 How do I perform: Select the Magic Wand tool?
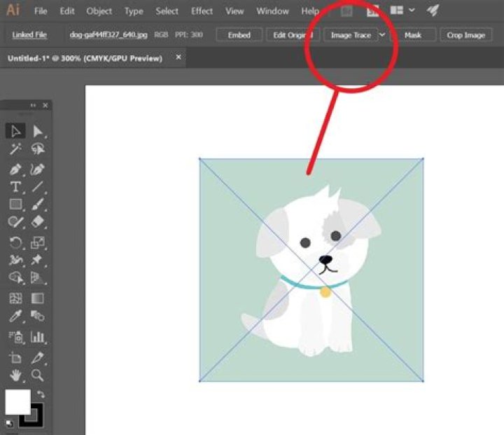pyautogui.click(x=15, y=149)
